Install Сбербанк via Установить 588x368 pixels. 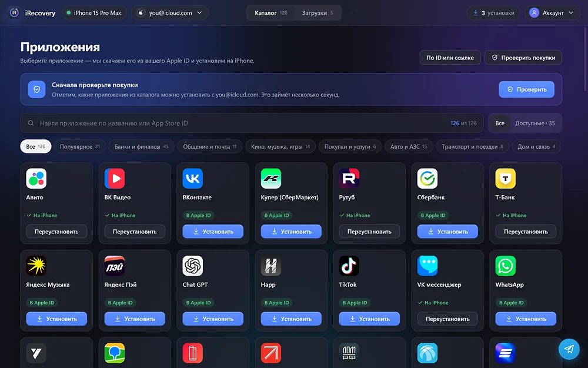(x=447, y=231)
